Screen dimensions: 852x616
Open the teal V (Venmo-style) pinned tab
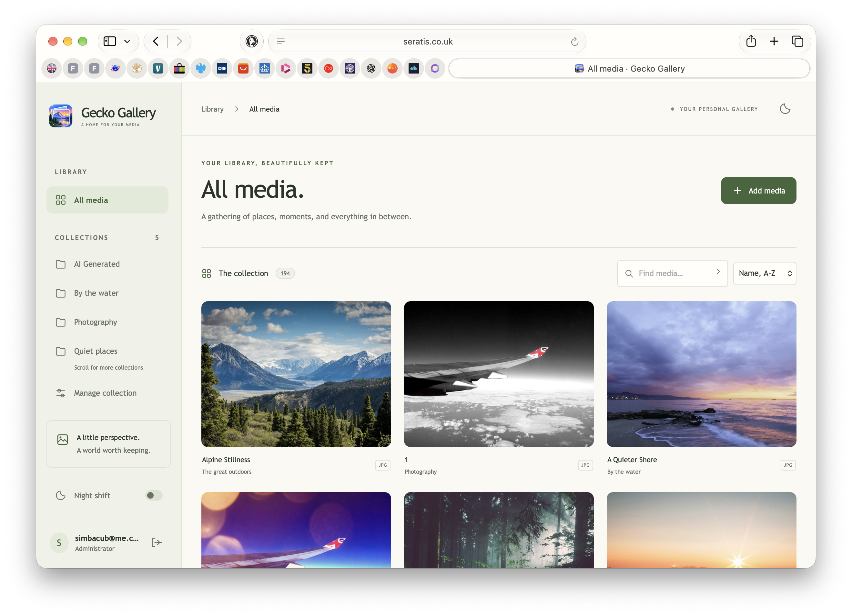click(x=158, y=68)
